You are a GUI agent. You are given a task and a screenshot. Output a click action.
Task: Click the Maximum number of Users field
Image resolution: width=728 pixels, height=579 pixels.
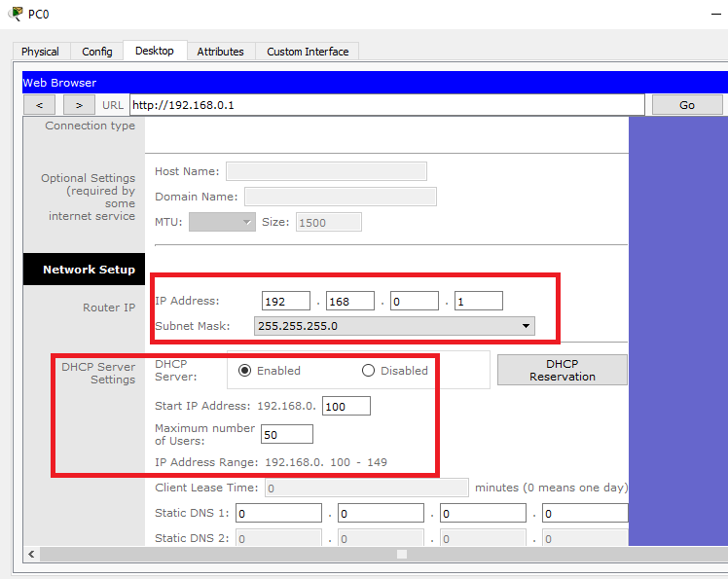(x=287, y=434)
